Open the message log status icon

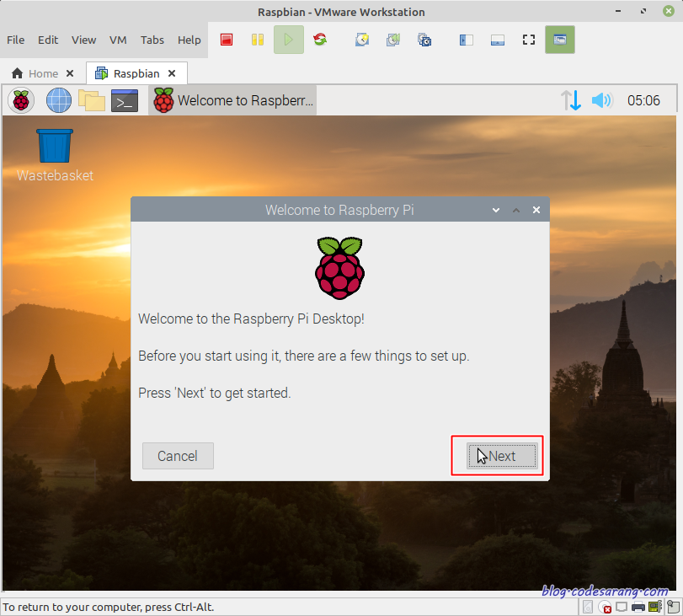(x=673, y=607)
